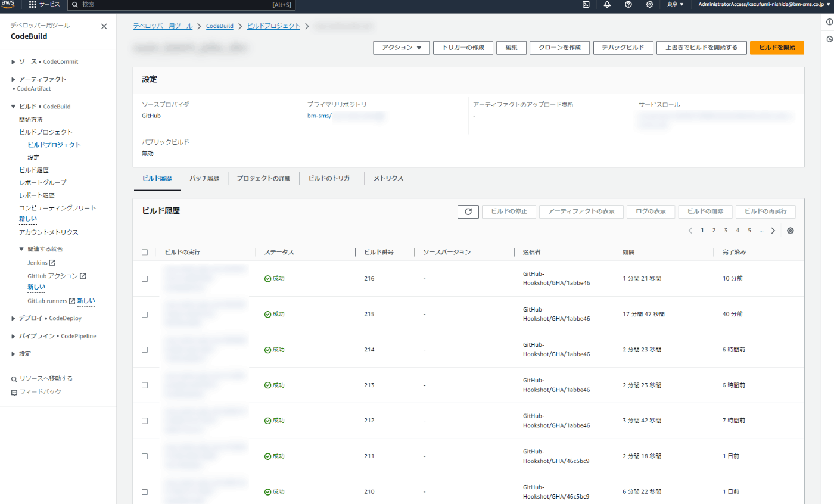The height and width of the screenshot is (504, 834).
Task: Click the 成功 status icon for build 216
Action: click(268, 278)
